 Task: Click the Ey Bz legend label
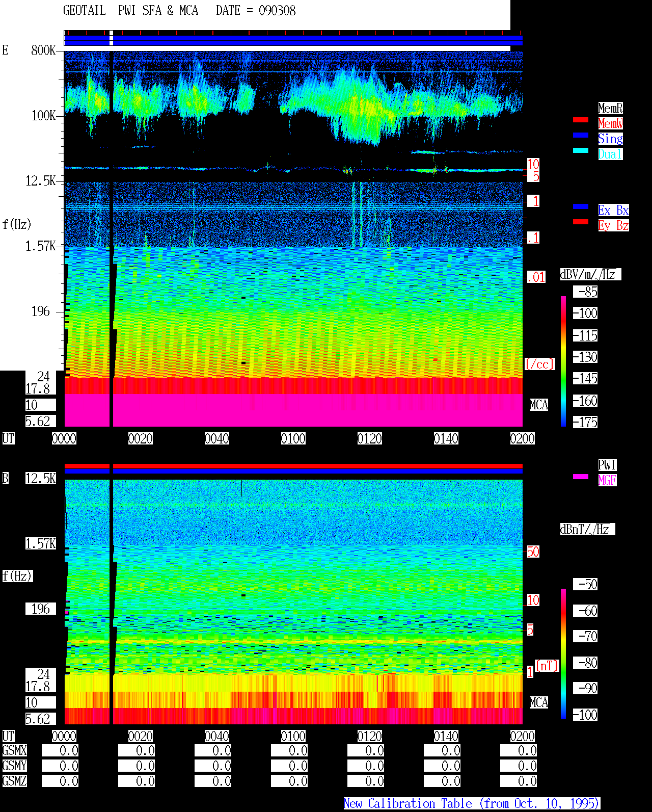point(613,225)
